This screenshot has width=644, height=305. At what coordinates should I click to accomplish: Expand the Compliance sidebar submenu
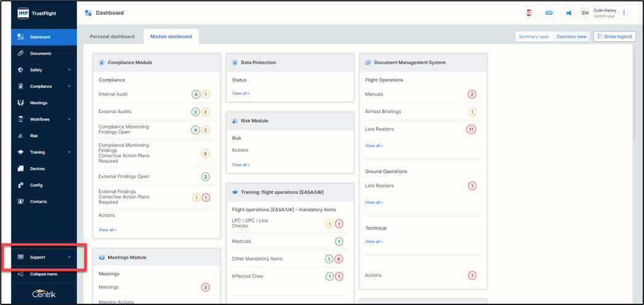pyautogui.click(x=69, y=87)
